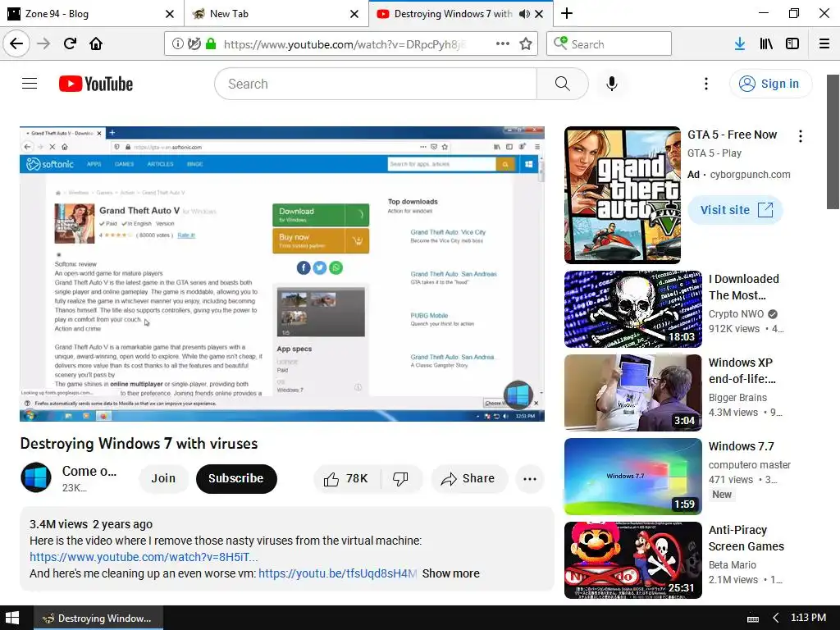
Task: Open page actions three-dot menu in address bar
Action: click(x=503, y=43)
